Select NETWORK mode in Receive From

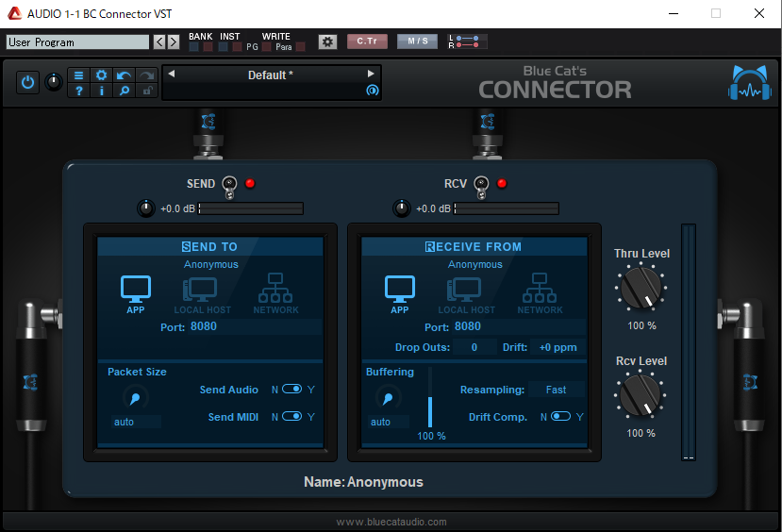point(540,294)
